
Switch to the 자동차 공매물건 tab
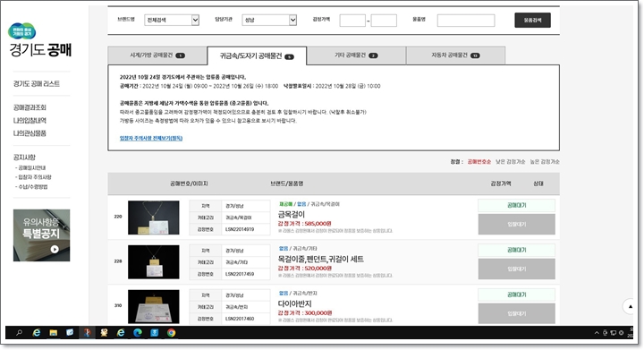[455, 55]
